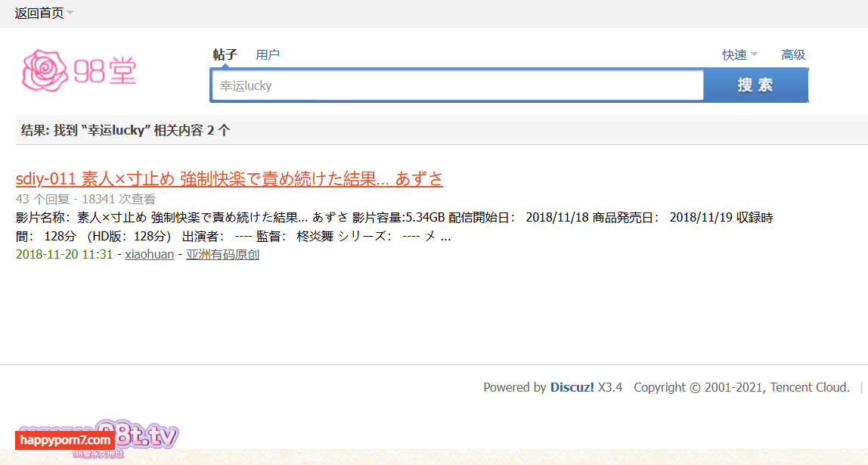Click the 2018-11-20 11:31 post date

tap(64, 255)
